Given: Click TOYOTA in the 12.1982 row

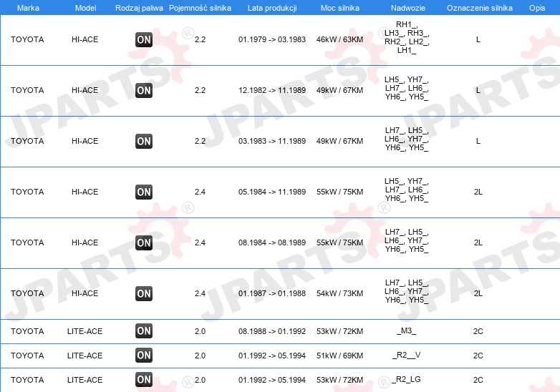Looking at the screenshot, I should (x=27, y=90).
